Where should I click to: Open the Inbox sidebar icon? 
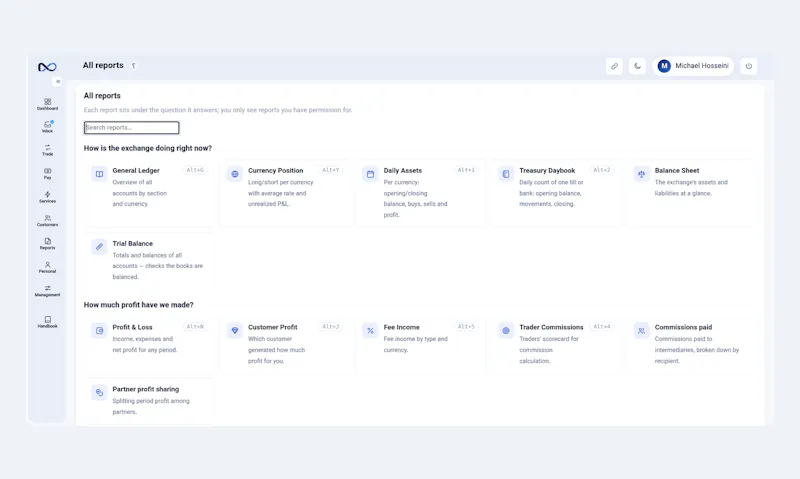click(x=47, y=127)
